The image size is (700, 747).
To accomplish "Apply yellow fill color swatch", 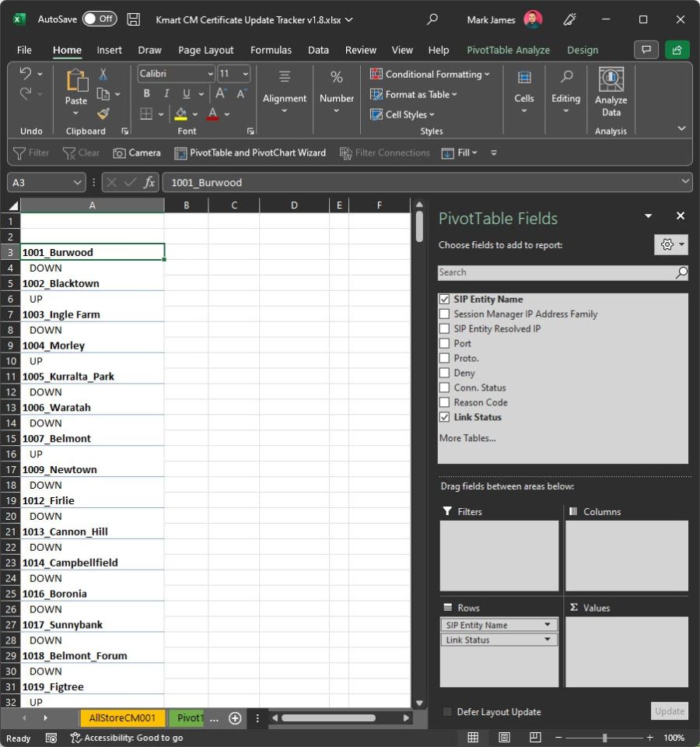I will [x=181, y=114].
